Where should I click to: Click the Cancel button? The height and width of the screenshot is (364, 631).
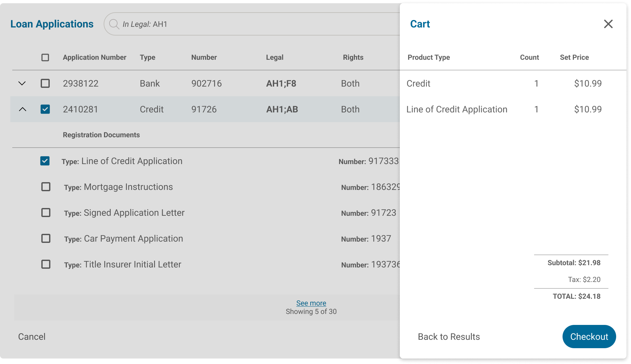(x=32, y=337)
